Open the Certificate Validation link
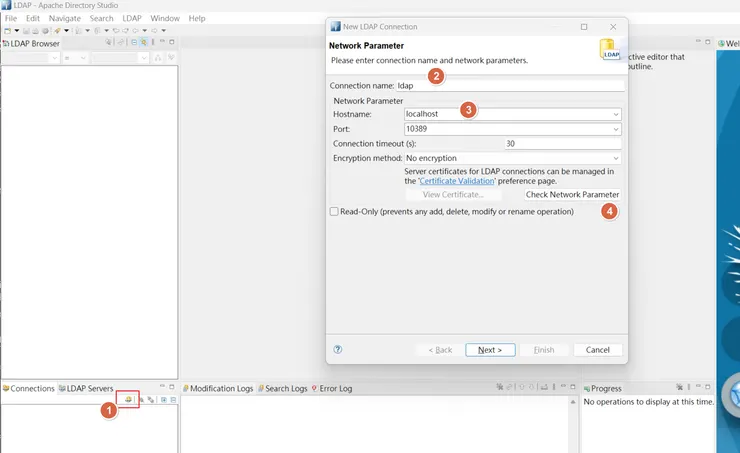This screenshot has height=453, width=740. click(456, 181)
